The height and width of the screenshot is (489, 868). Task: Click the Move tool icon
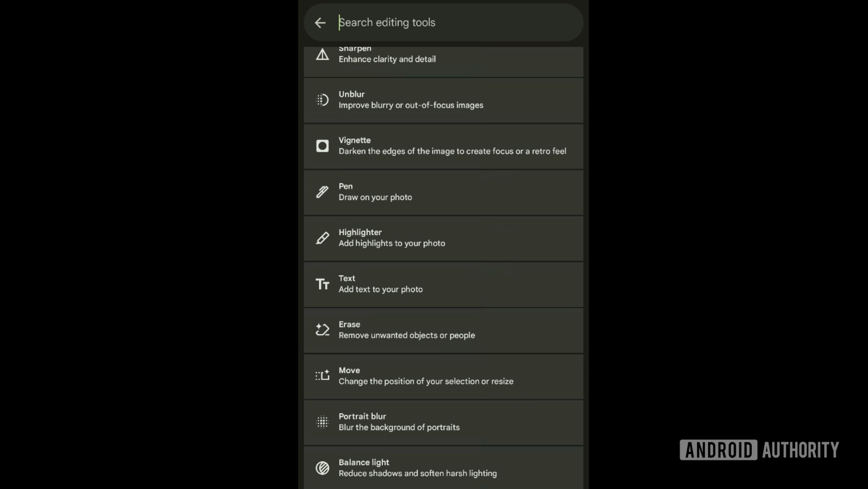pos(322,376)
